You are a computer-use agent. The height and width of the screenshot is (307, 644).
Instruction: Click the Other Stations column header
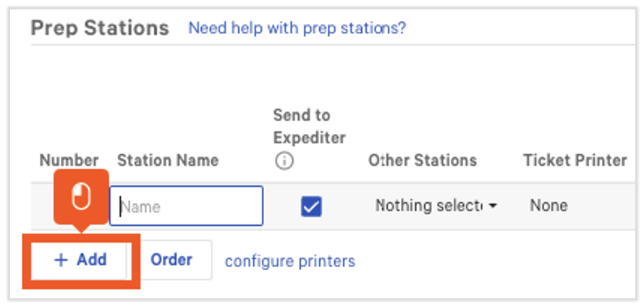tap(423, 160)
